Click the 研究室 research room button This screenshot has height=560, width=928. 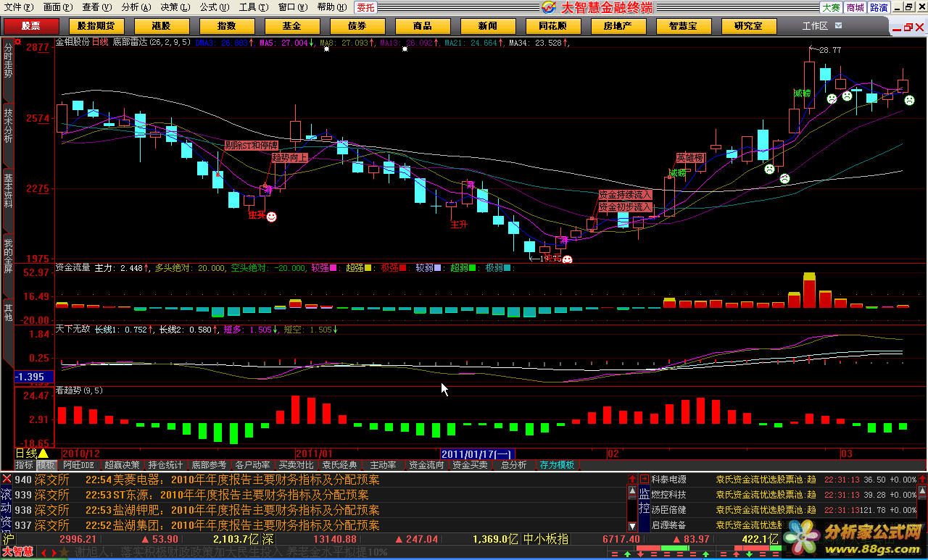[x=748, y=26]
